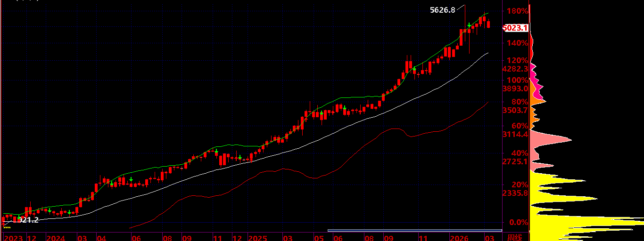Image resolution: width=644 pixels, height=241 pixels.
Task: Click the 180% gain axis label
Action: (x=517, y=11)
